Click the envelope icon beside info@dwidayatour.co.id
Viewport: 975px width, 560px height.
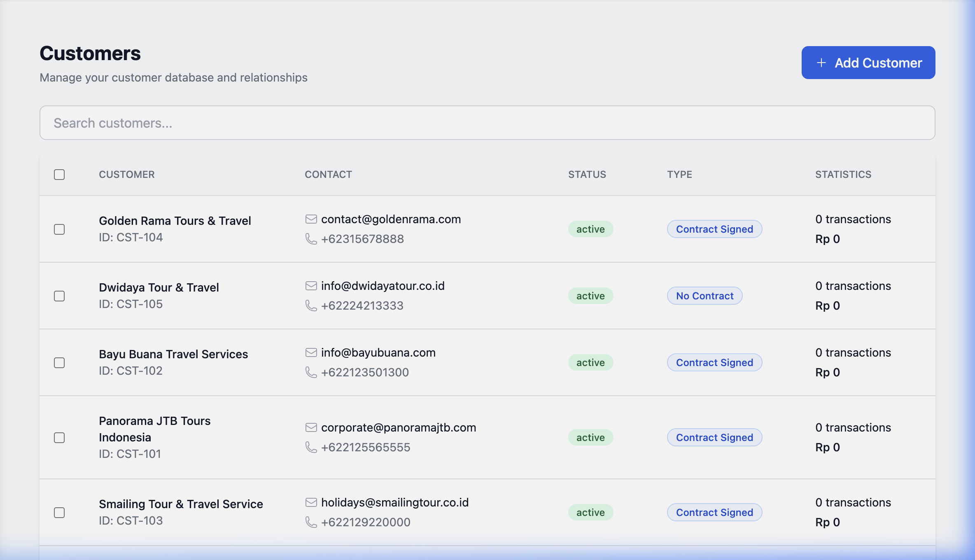coord(311,286)
